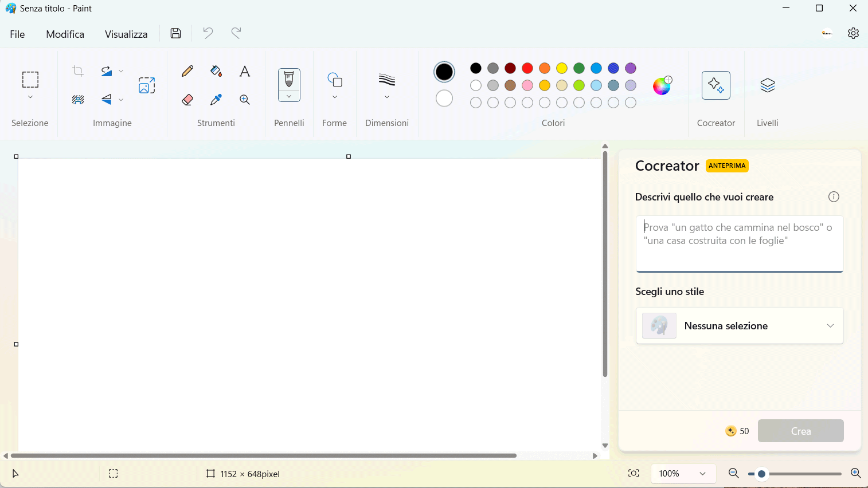Click the Cocreator description text field

click(740, 243)
